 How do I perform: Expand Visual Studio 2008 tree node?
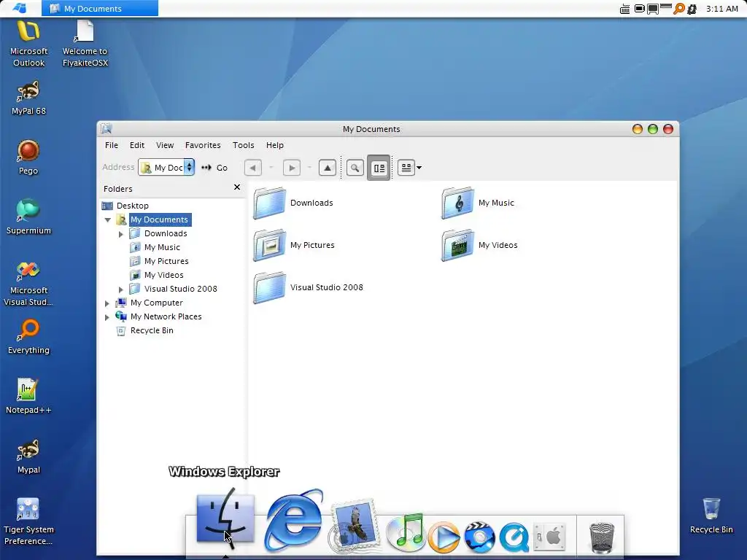pyautogui.click(x=121, y=289)
